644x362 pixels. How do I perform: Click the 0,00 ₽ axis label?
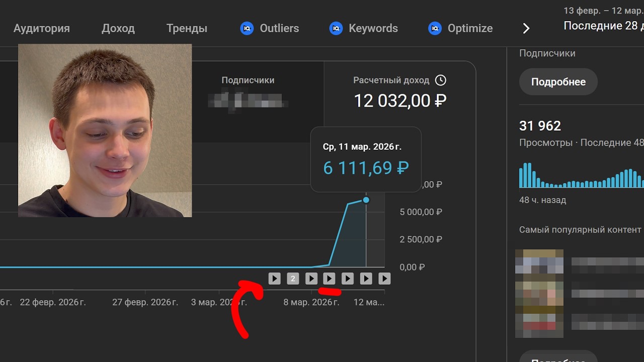point(413,267)
